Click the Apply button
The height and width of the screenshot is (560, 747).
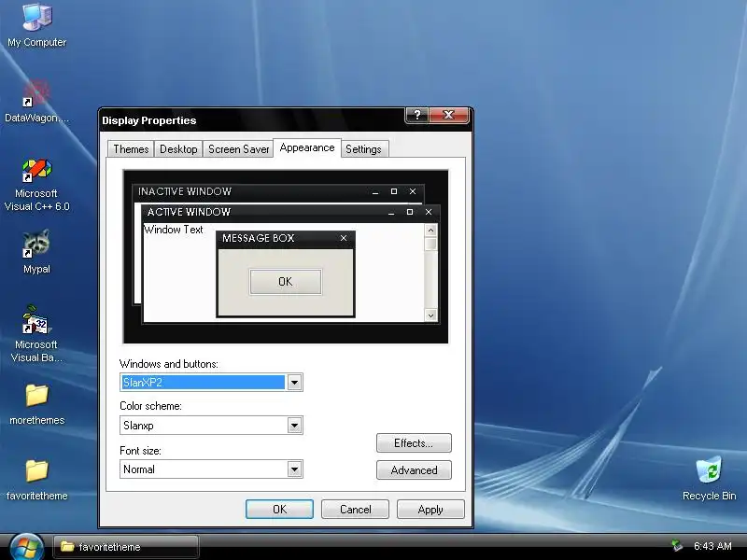tap(430, 509)
